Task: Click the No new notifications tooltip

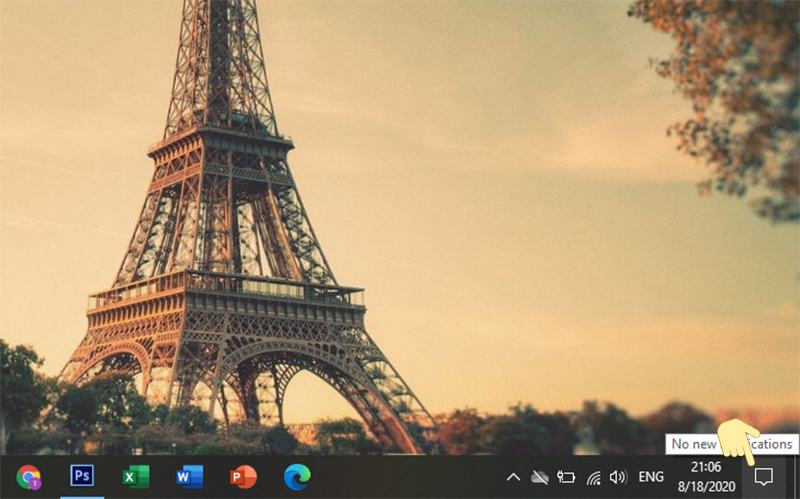Action: (700, 444)
